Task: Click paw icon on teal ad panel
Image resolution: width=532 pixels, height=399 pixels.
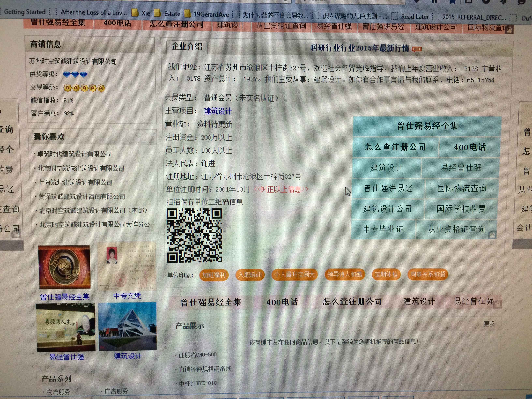Action: [492, 235]
